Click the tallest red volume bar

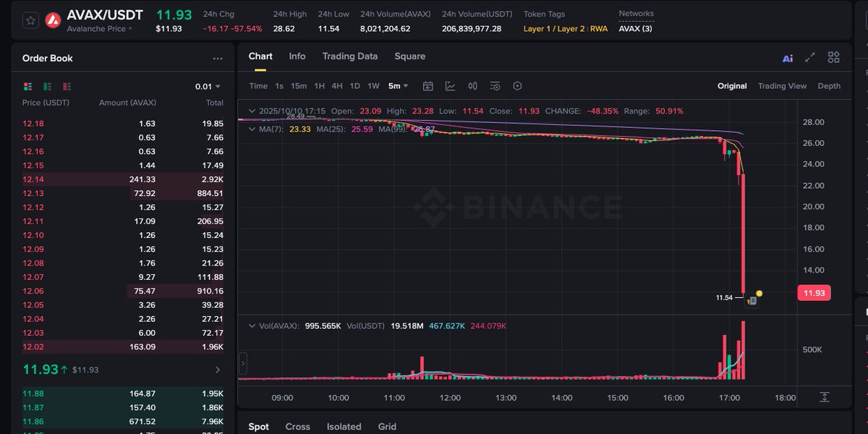[743, 350]
